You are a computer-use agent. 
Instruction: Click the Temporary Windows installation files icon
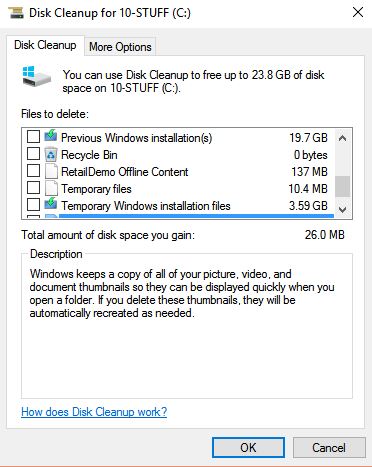51,204
